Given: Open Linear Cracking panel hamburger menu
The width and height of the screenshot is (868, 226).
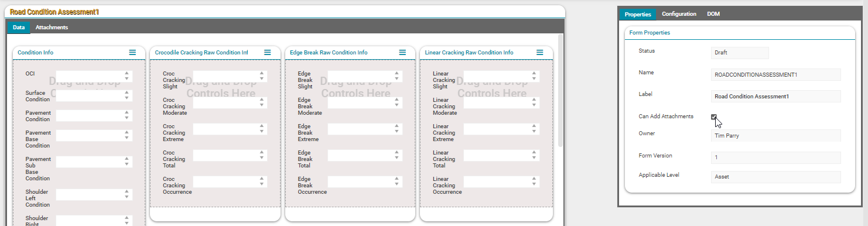Looking at the screenshot, I should pyautogui.click(x=539, y=52).
